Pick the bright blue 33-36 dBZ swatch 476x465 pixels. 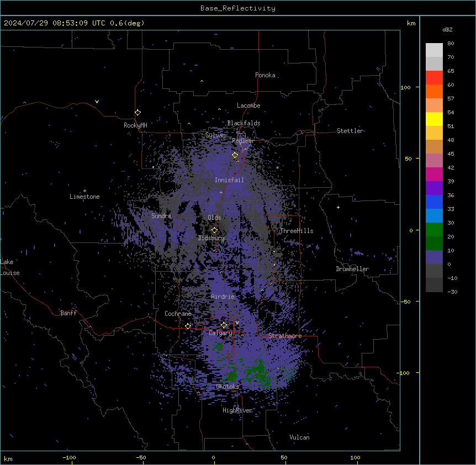tap(434, 202)
